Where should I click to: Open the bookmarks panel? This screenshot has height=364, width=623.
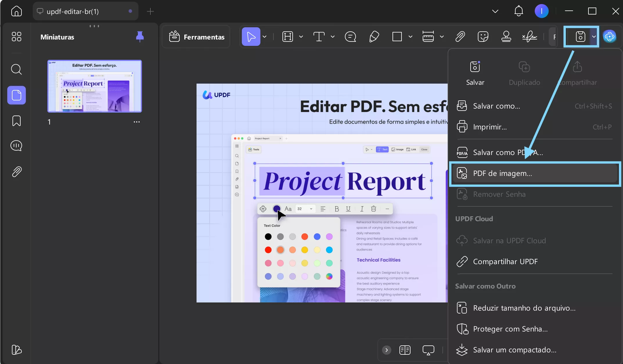click(17, 121)
